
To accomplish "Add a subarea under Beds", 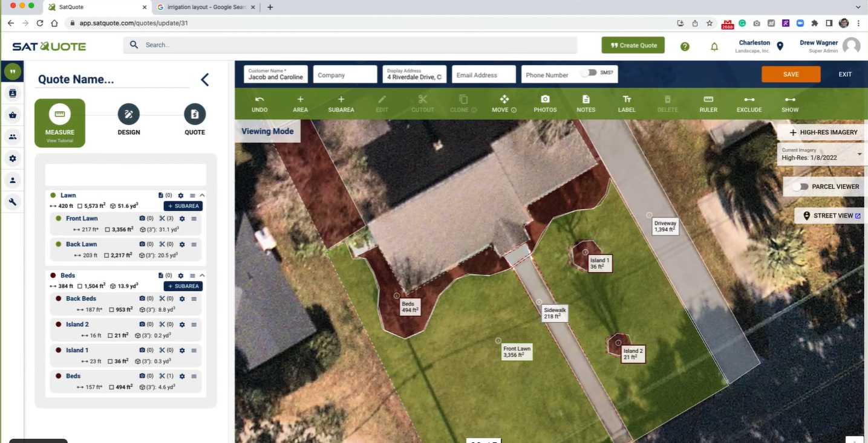I will [183, 286].
